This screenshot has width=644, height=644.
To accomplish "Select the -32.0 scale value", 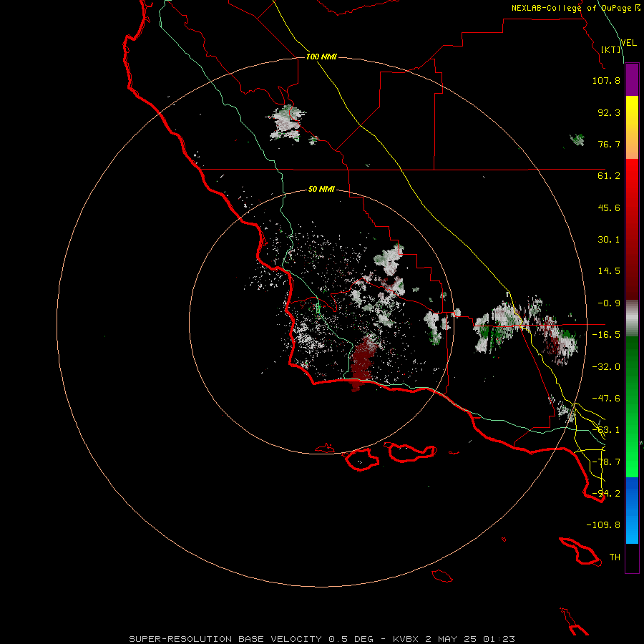I will point(606,367).
